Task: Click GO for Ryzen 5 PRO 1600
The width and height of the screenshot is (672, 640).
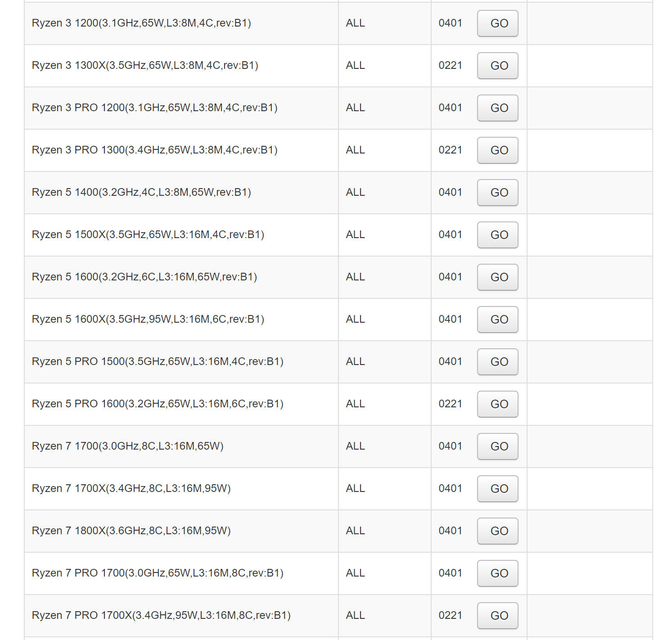Action: 497,404
